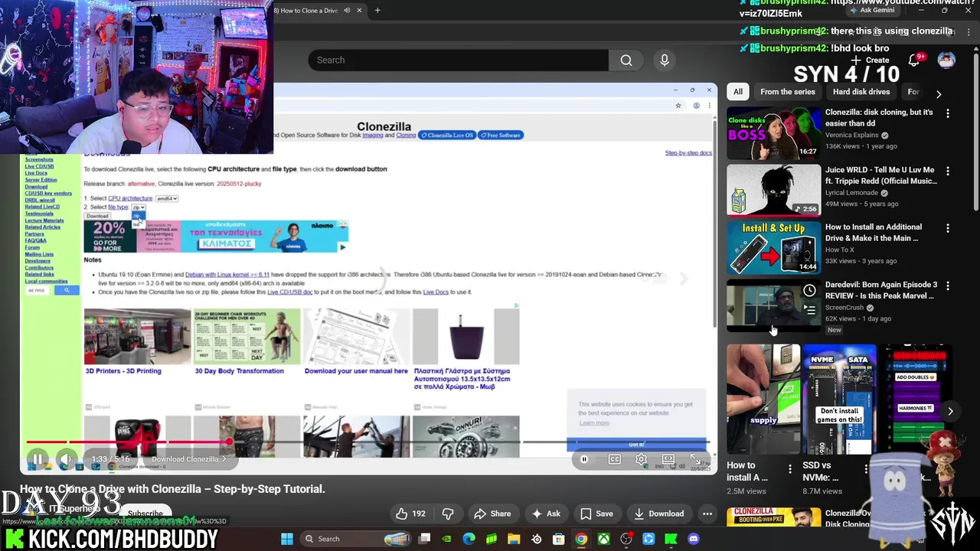The height and width of the screenshot is (551, 980).
Task: Save the video to a playlist
Action: pyautogui.click(x=596, y=514)
